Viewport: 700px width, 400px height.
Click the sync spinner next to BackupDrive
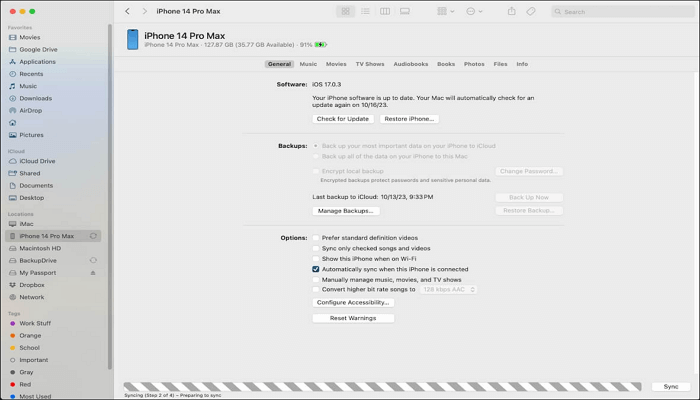93,260
